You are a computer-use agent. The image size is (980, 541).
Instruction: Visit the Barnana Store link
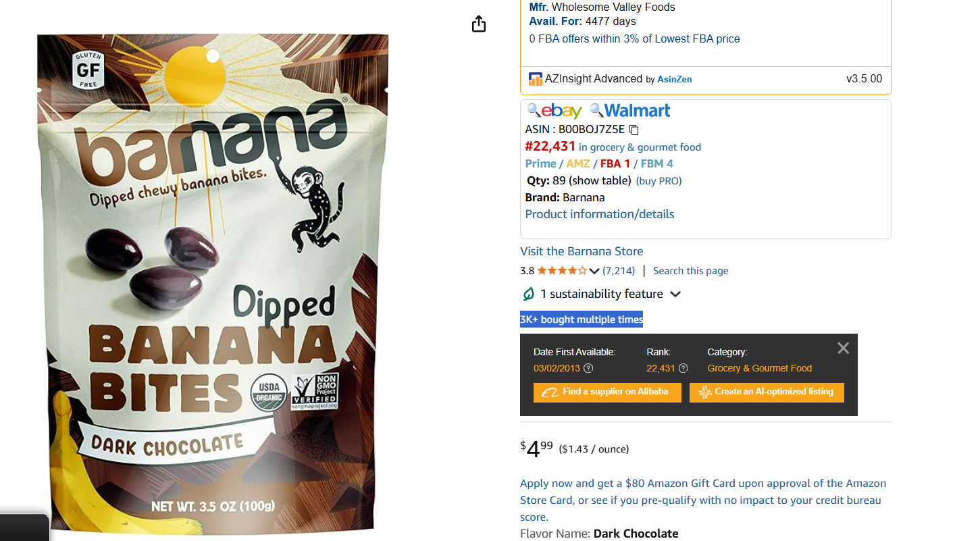(582, 251)
